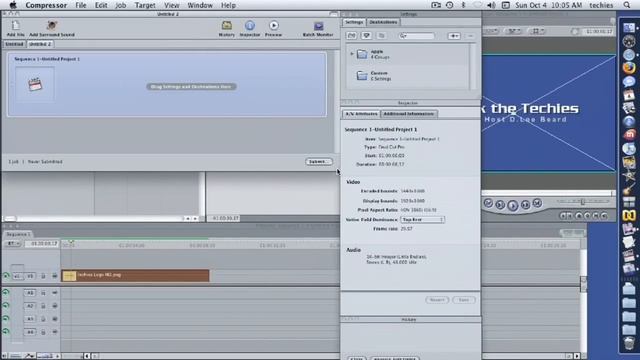Click Play in Final Cut Canvas transport
This screenshot has height=360, width=640.
pos(513,205)
